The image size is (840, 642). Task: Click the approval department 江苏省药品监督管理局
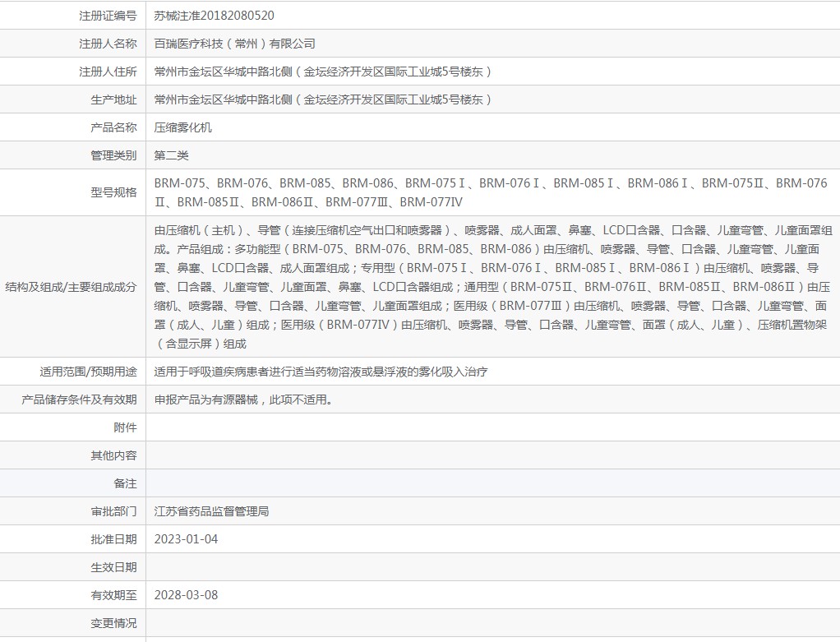(x=211, y=510)
